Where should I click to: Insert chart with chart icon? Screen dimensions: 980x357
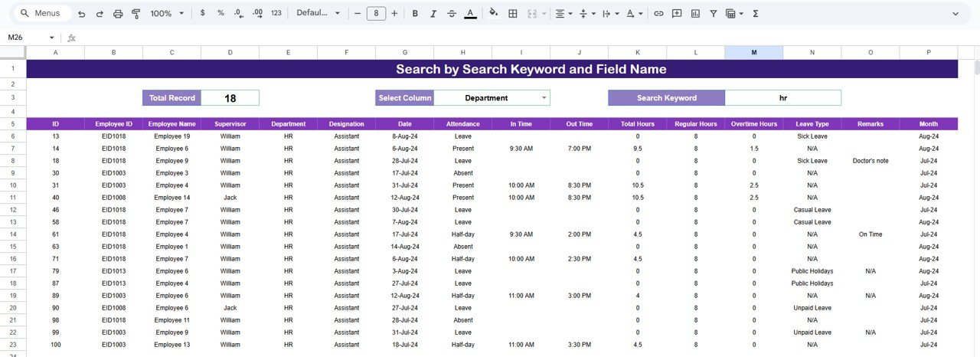pyautogui.click(x=695, y=13)
